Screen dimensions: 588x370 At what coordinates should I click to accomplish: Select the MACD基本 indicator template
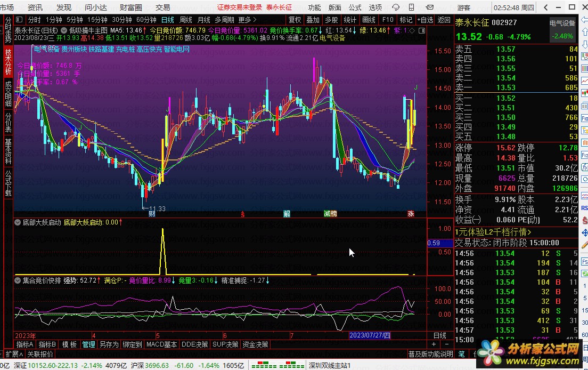point(161,344)
